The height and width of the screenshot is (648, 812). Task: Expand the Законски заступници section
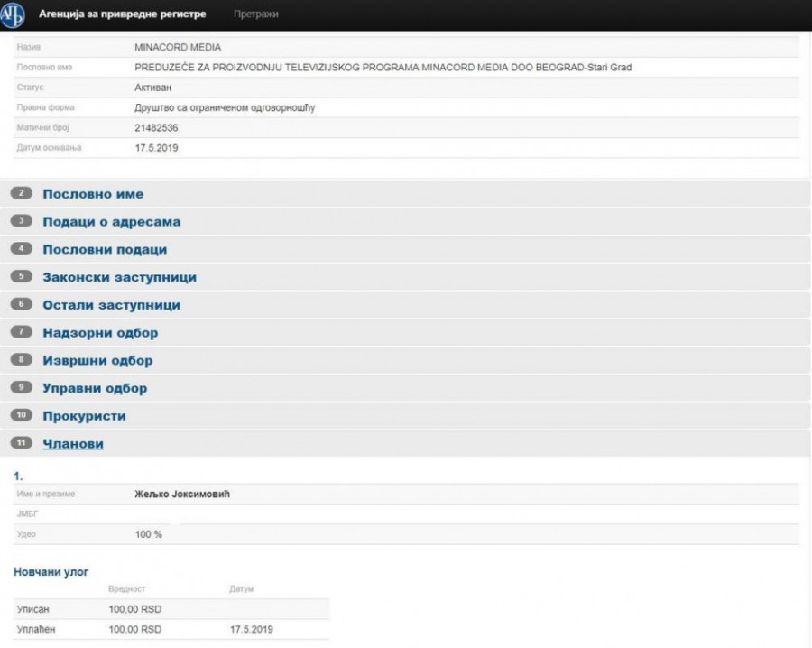[119, 278]
